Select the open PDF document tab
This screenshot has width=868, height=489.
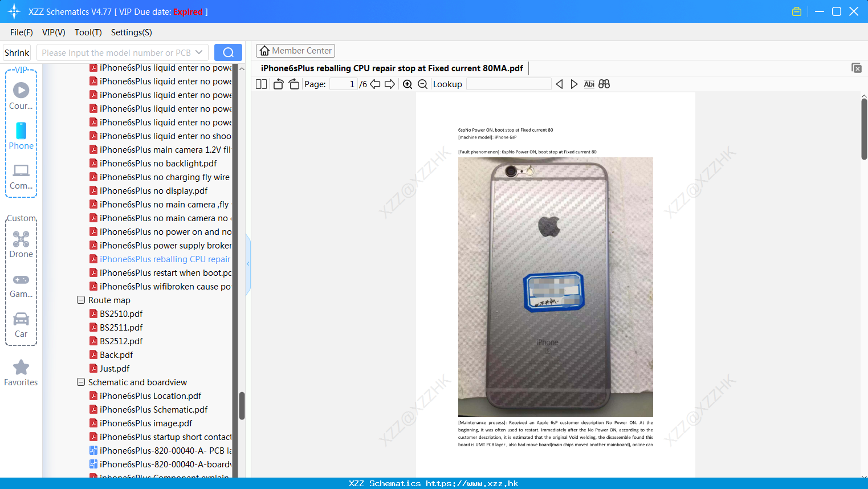coord(392,68)
